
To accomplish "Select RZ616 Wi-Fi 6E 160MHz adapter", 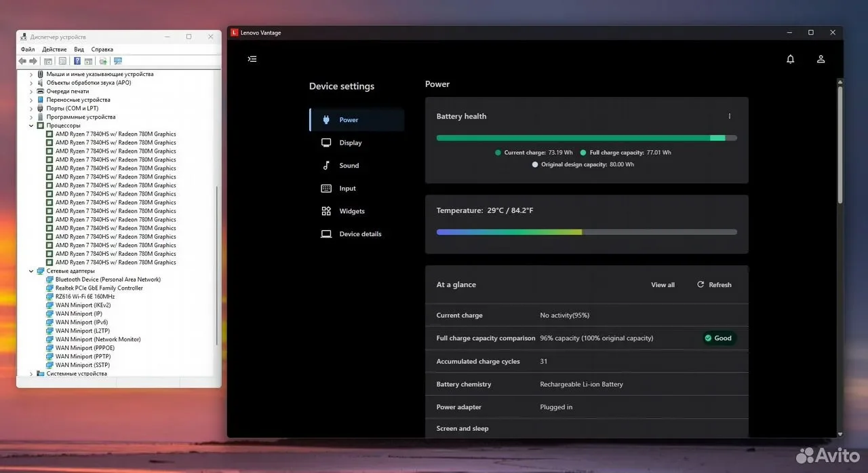I will 85,297.
